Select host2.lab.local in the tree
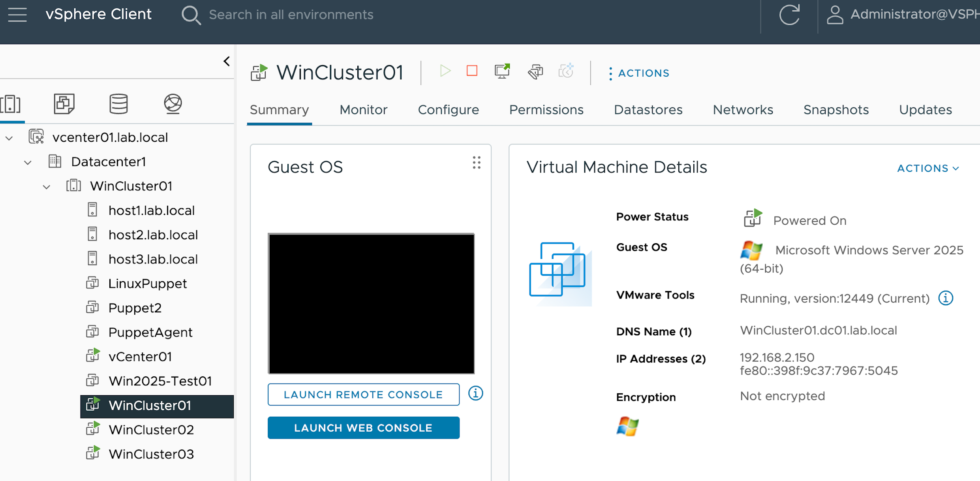This screenshot has height=481, width=980. click(x=153, y=235)
